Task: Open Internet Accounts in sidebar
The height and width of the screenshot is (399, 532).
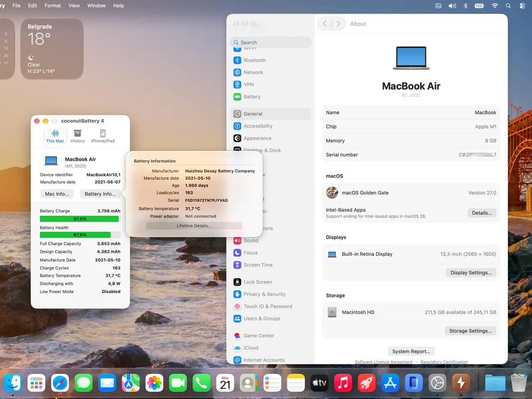Action: pyautogui.click(x=270, y=360)
